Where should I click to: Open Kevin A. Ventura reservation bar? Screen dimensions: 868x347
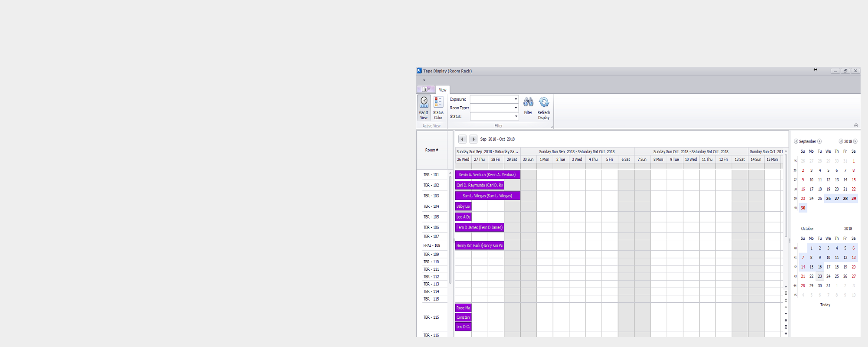(487, 175)
